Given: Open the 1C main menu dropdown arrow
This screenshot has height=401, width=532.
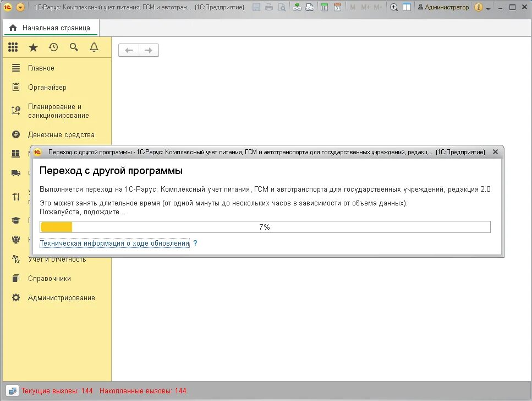Looking at the screenshot, I should click(x=20, y=7).
